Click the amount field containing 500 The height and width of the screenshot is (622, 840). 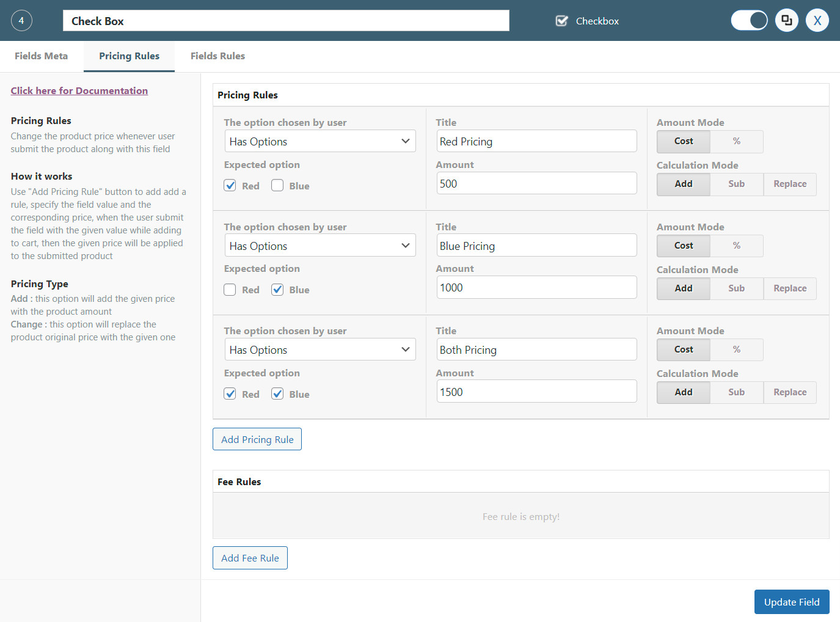click(536, 183)
